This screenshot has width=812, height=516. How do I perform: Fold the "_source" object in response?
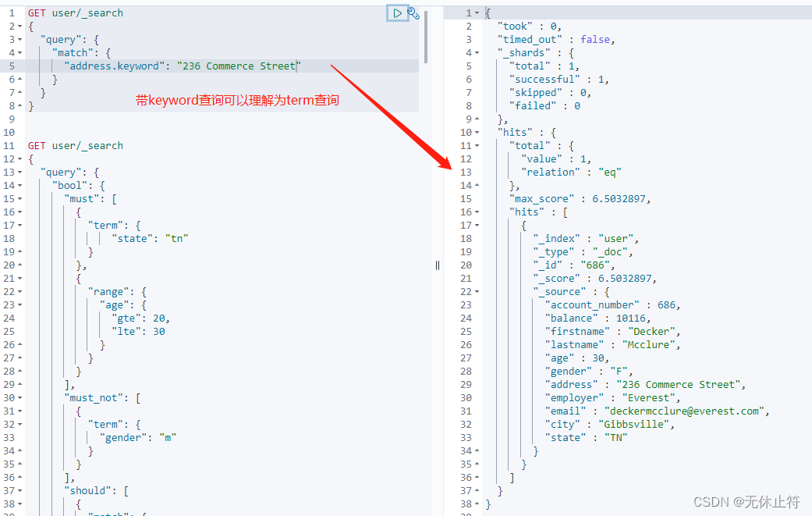(477, 292)
